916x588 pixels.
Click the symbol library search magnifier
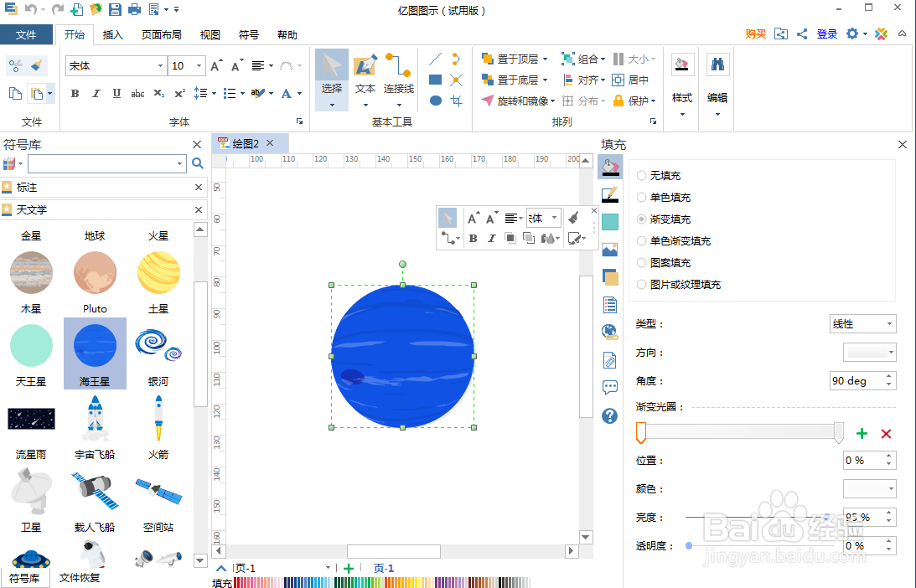pyautogui.click(x=198, y=163)
